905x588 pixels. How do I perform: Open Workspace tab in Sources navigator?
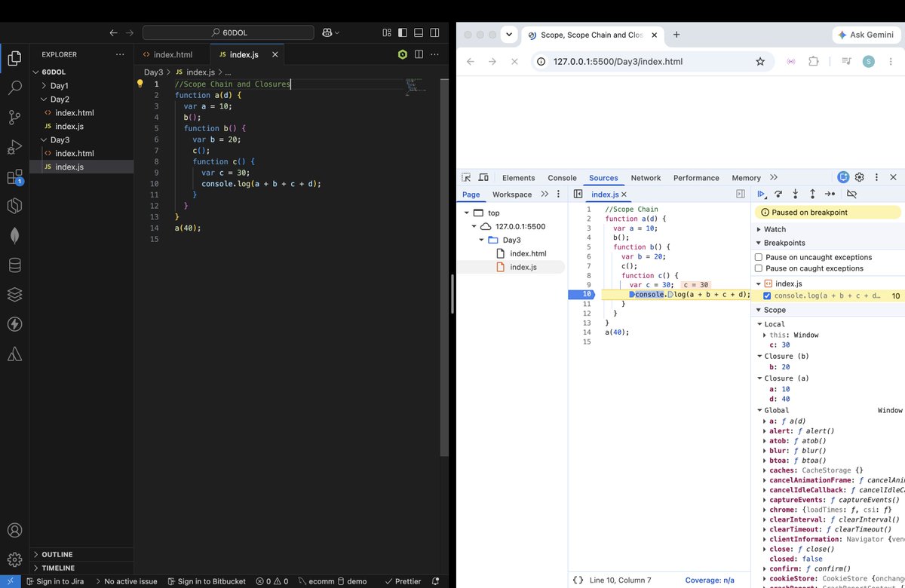[512, 194]
